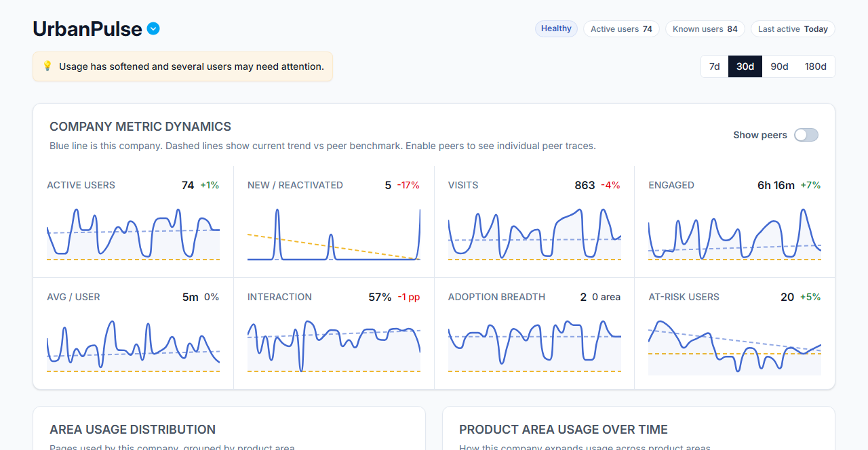Click the VISITS metric label

pyautogui.click(x=463, y=185)
